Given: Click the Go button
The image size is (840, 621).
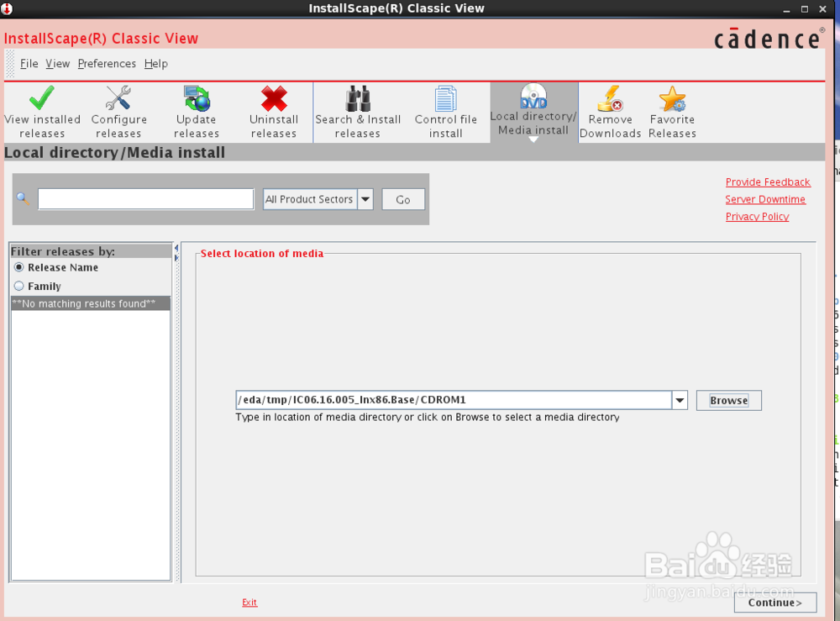Looking at the screenshot, I should 403,199.
